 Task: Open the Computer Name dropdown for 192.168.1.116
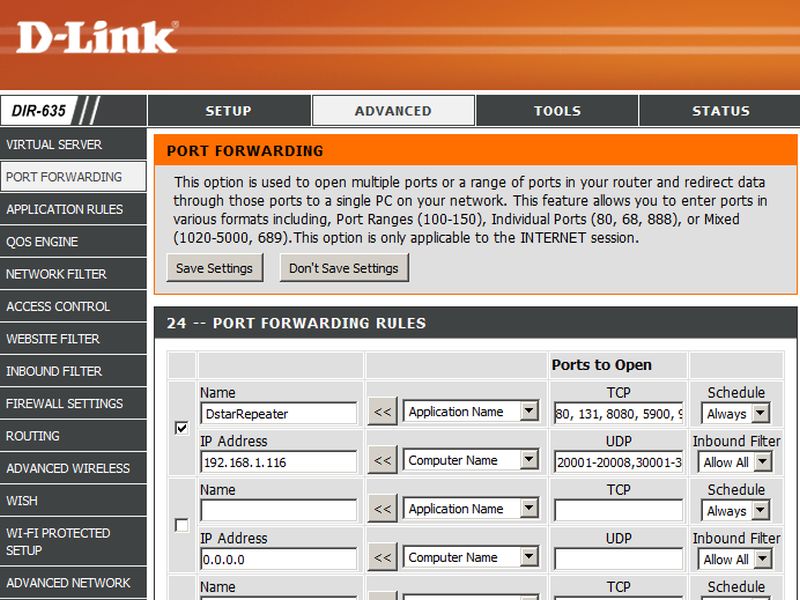471,460
